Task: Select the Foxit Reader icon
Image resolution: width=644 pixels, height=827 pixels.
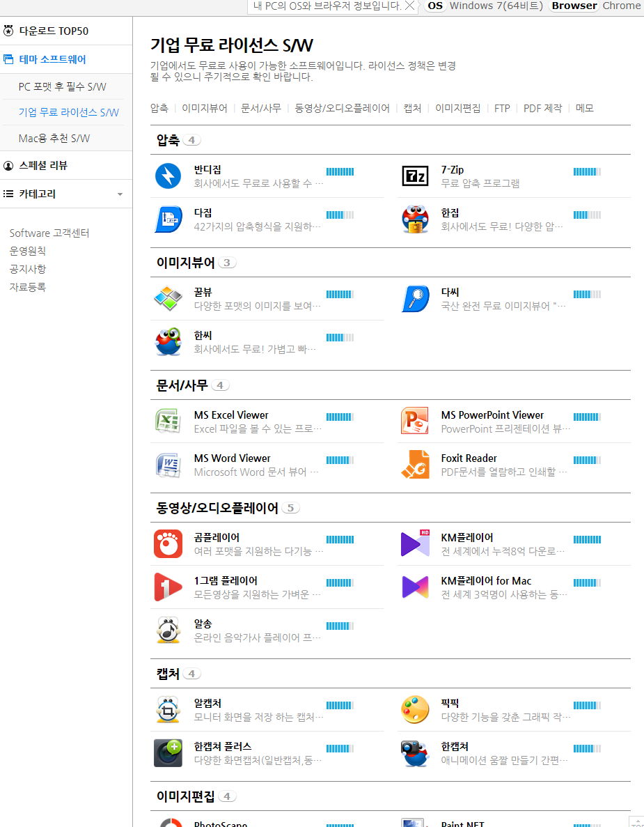Action: (415, 465)
